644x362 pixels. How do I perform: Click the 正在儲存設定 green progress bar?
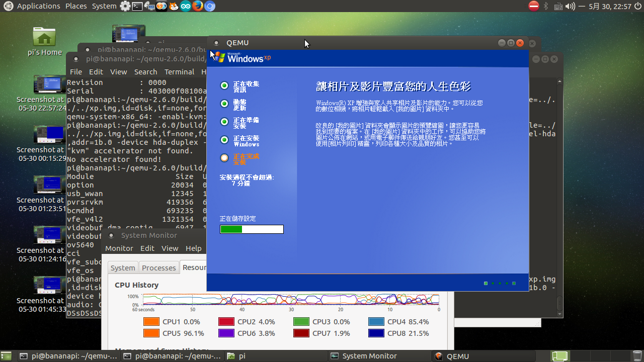tap(252, 229)
